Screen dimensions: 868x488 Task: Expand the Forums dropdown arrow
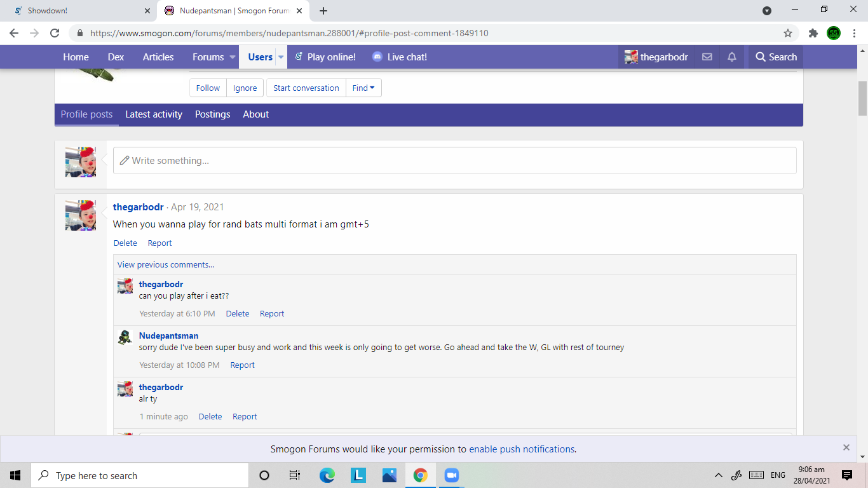(233, 57)
